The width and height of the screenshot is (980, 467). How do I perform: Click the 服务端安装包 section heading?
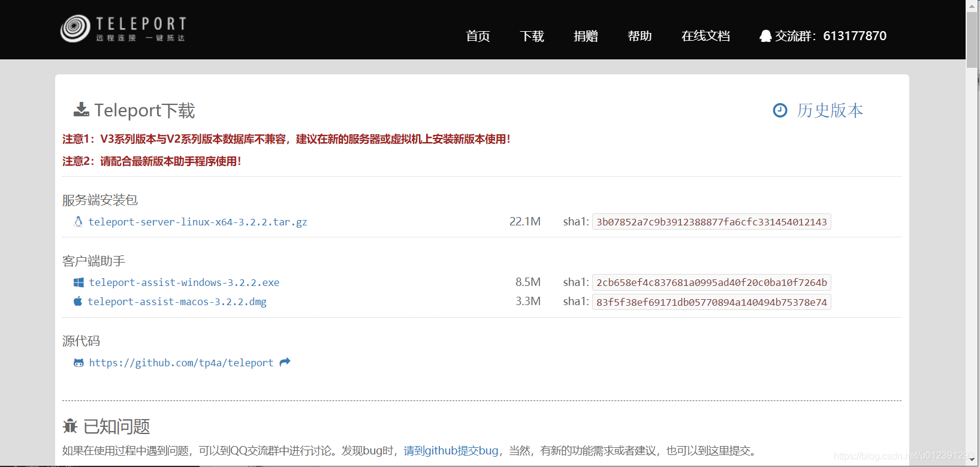pyautogui.click(x=100, y=200)
